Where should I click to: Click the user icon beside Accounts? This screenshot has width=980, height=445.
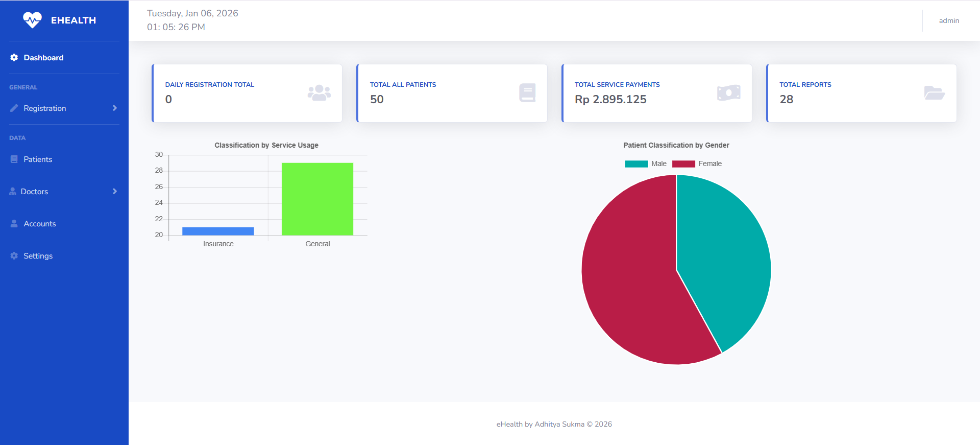click(14, 224)
